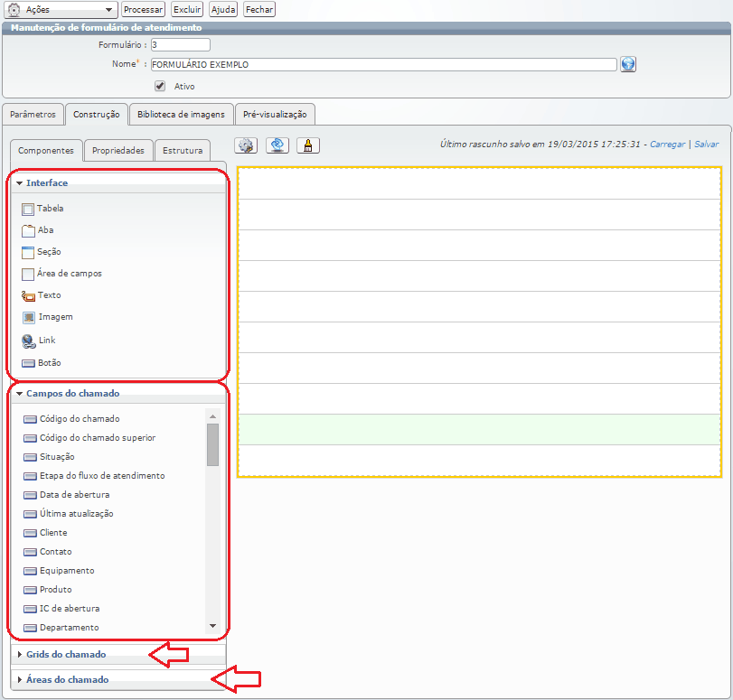Open the Propriedades tab
This screenshot has width=733, height=700.
(x=118, y=151)
